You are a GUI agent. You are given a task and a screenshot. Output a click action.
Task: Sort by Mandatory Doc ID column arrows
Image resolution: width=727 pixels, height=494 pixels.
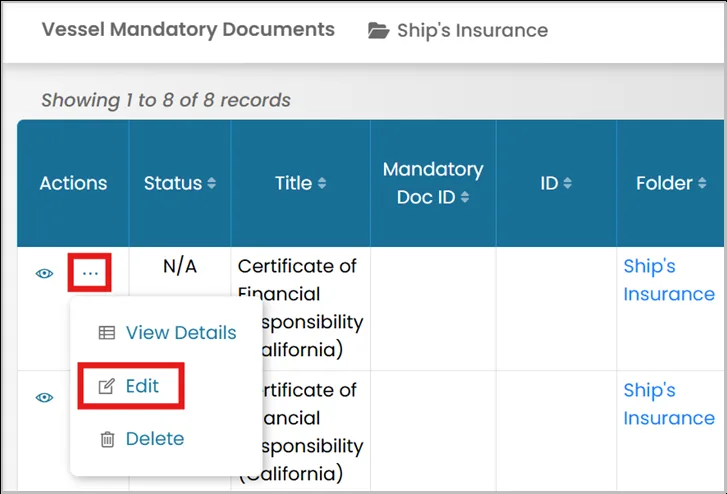tap(465, 197)
